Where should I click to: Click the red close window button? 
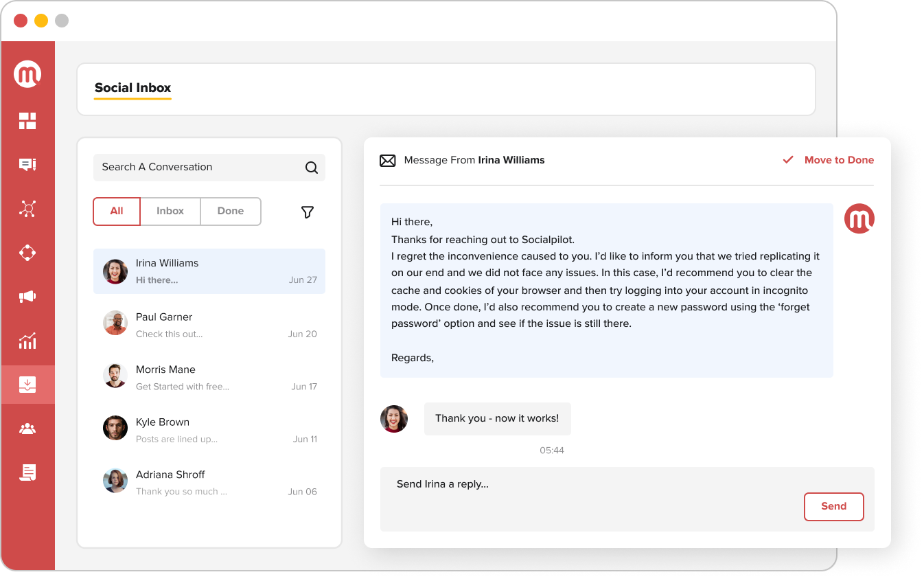pyautogui.click(x=21, y=21)
